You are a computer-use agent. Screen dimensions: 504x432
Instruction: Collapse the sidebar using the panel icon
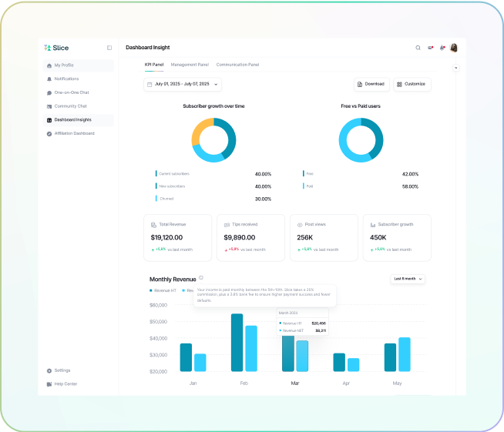click(x=109, y=48)
